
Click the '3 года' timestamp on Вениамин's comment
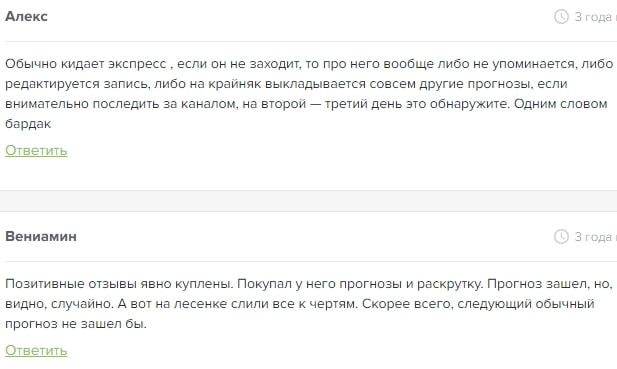click(595, 237)
